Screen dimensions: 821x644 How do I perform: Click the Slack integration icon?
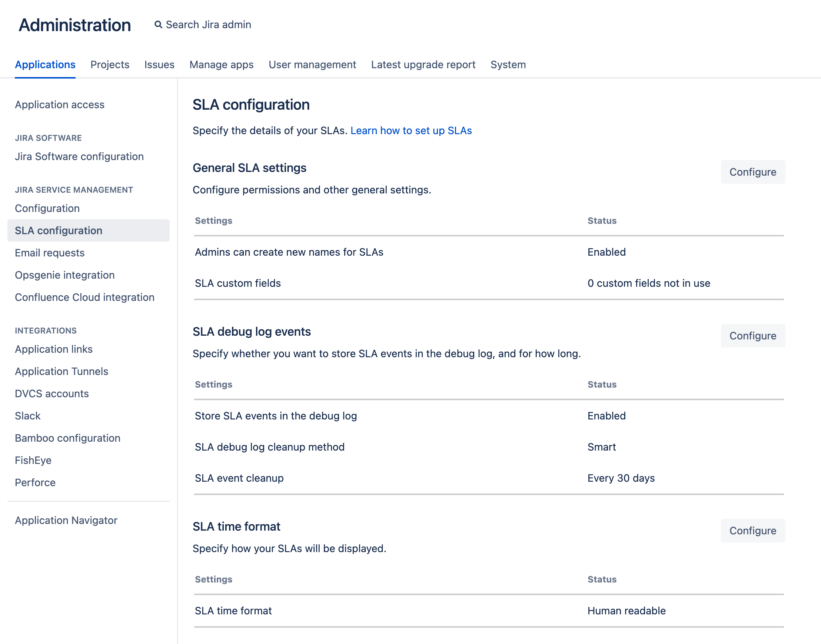29,415
